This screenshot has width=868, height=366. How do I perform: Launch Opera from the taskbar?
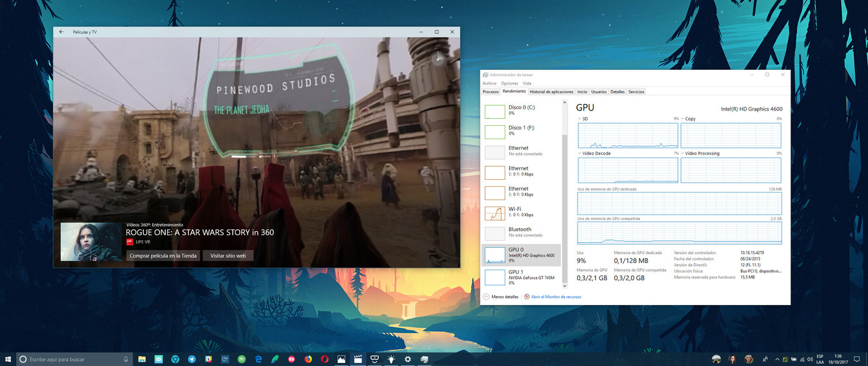[x=325, y=359]
